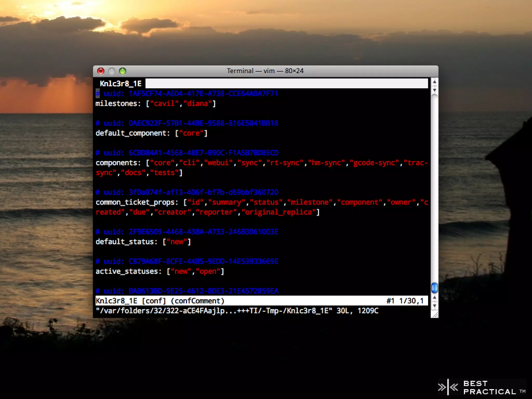Click the blue scrollbar thumb

(434, 288)
